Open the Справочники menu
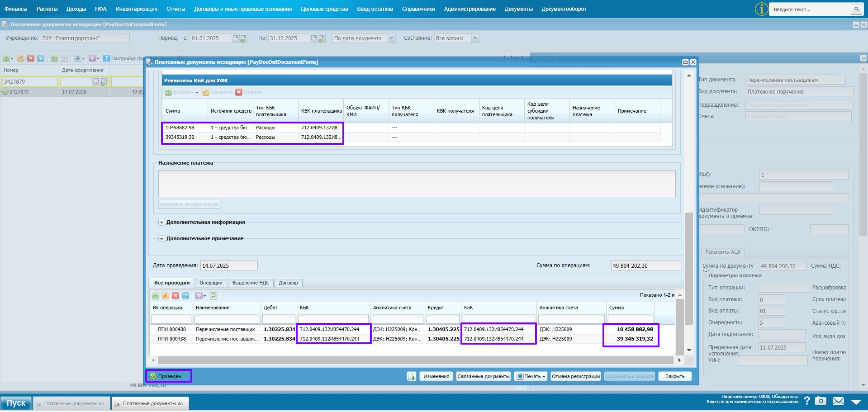 click(x=418, y=9)
